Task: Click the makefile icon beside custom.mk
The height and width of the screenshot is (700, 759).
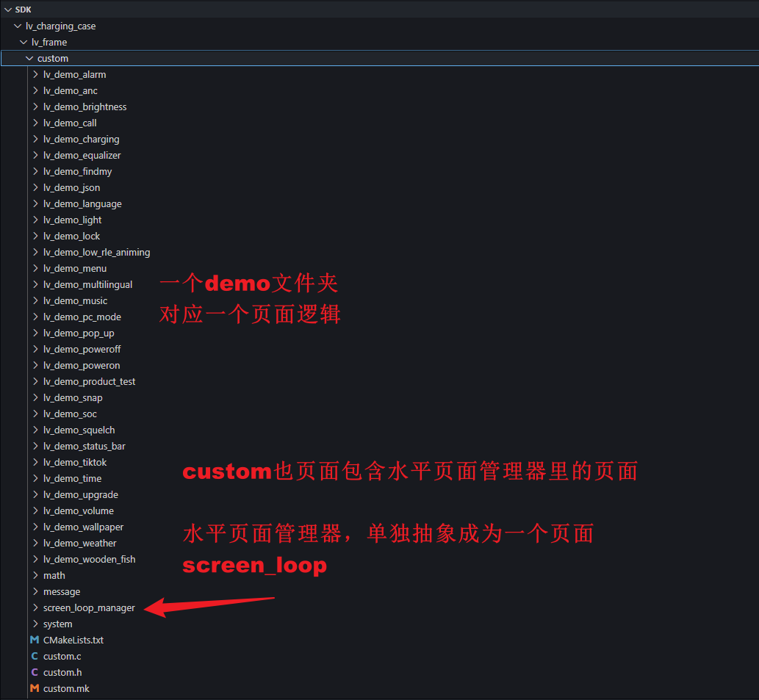Action: [35, 688]
